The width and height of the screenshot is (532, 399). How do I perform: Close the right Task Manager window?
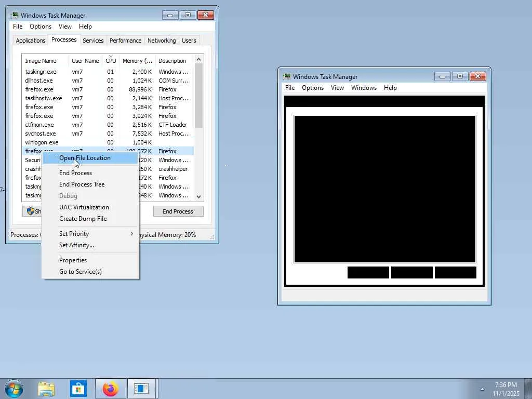pos(478,76)
